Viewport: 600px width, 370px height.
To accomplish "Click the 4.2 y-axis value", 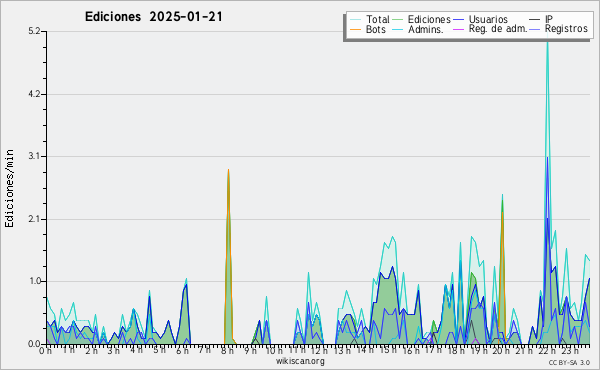I will (34, 94).
